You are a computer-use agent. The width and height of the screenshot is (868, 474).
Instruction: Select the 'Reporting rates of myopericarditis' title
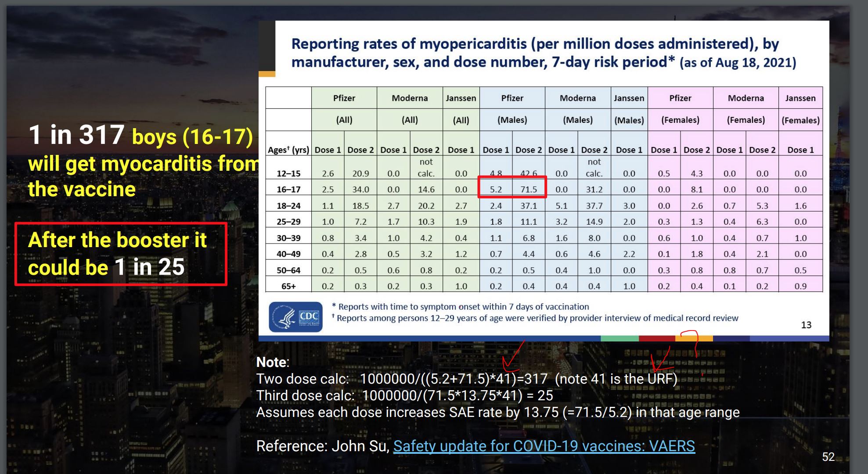click(x=544, y=53)
